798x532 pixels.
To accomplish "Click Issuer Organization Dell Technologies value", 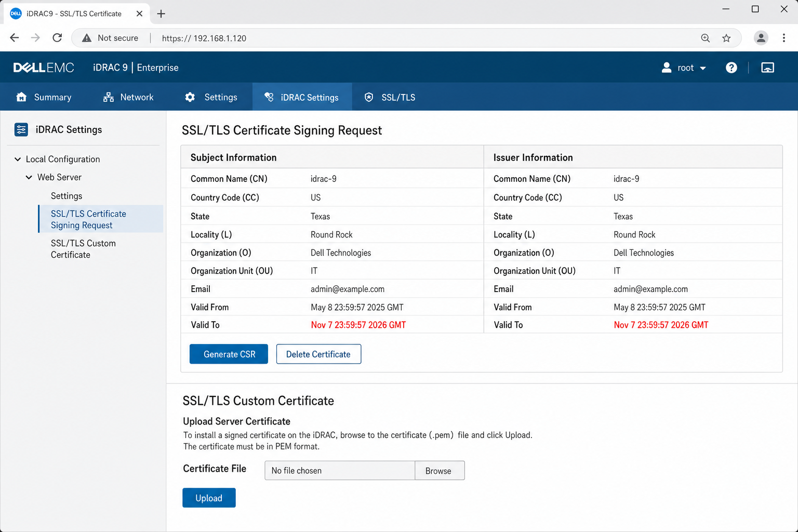I will [644, 252].
